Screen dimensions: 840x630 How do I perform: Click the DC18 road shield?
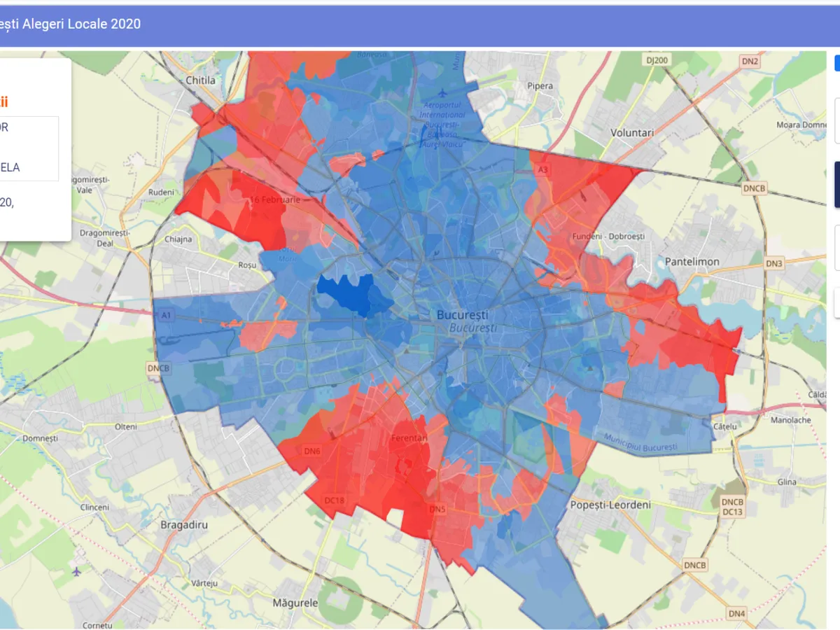pos(335,500)
